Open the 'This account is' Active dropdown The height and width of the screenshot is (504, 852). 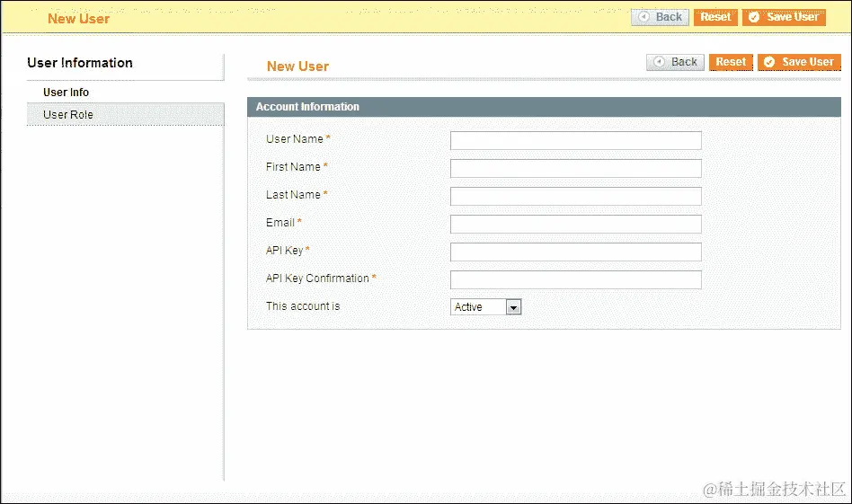486,307
